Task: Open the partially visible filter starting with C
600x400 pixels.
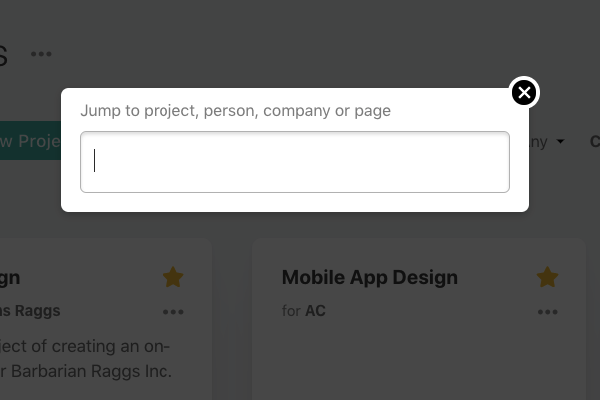Action: (x=595, y=142)
